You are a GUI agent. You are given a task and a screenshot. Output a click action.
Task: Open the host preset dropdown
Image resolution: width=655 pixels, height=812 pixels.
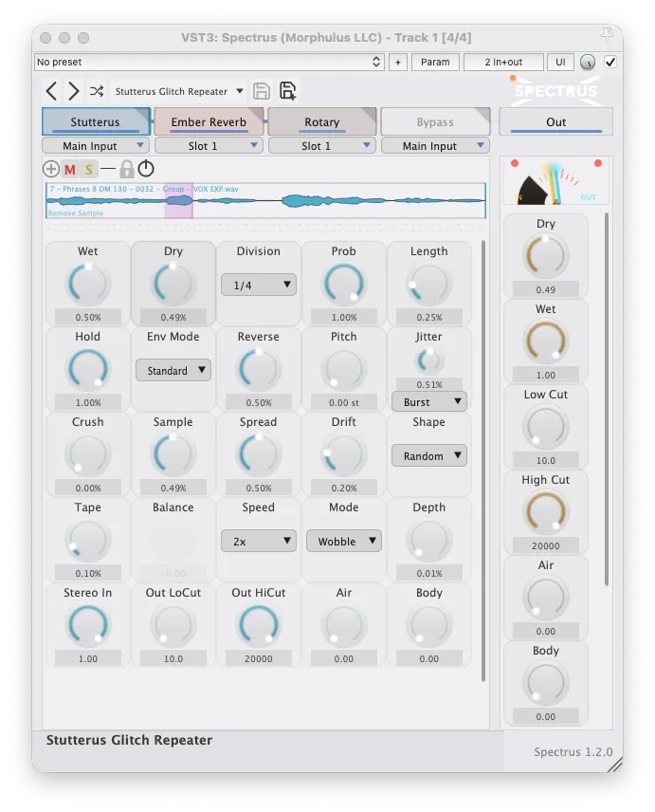click(x=209, y=63)
